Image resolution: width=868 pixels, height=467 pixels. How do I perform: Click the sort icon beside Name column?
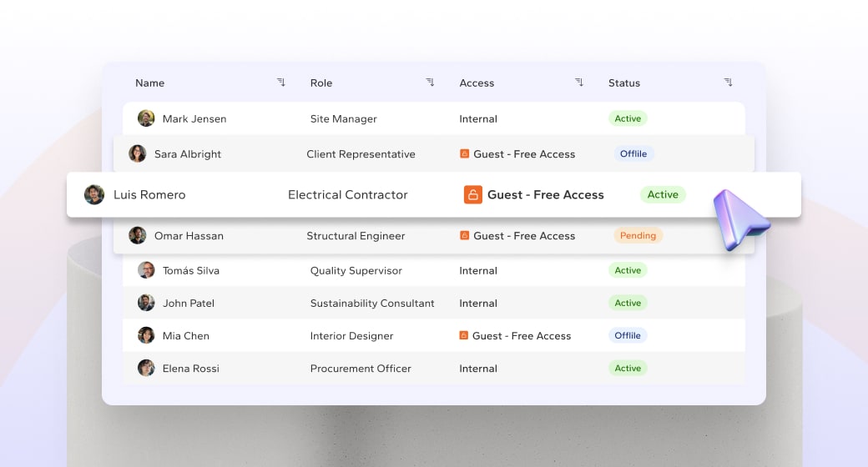pyautogui.click(x=281, y=83)
